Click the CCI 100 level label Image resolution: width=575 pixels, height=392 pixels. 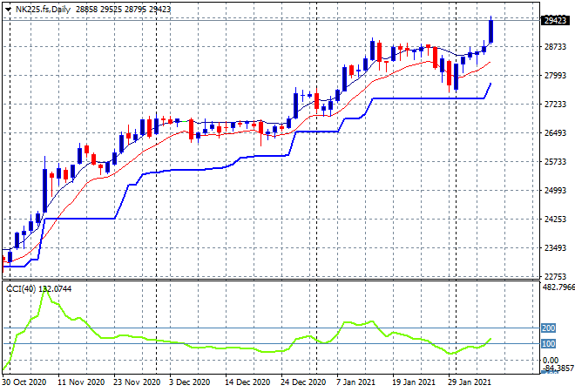[x=549, y=343]
